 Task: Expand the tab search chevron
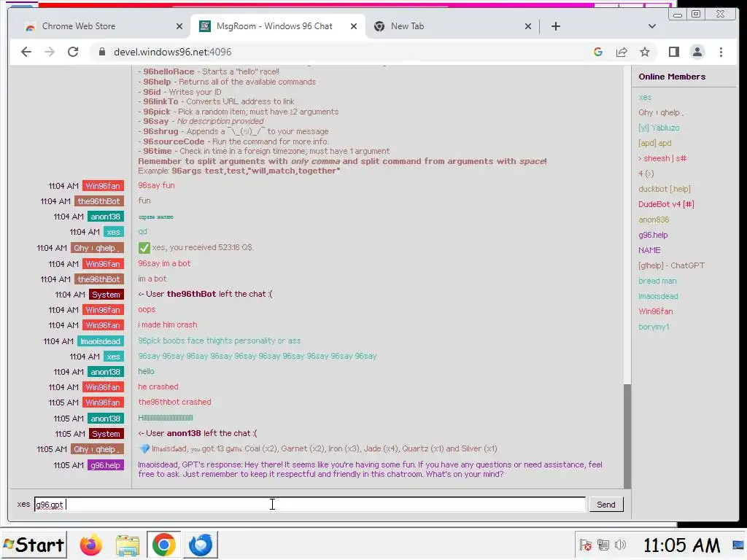651,26
